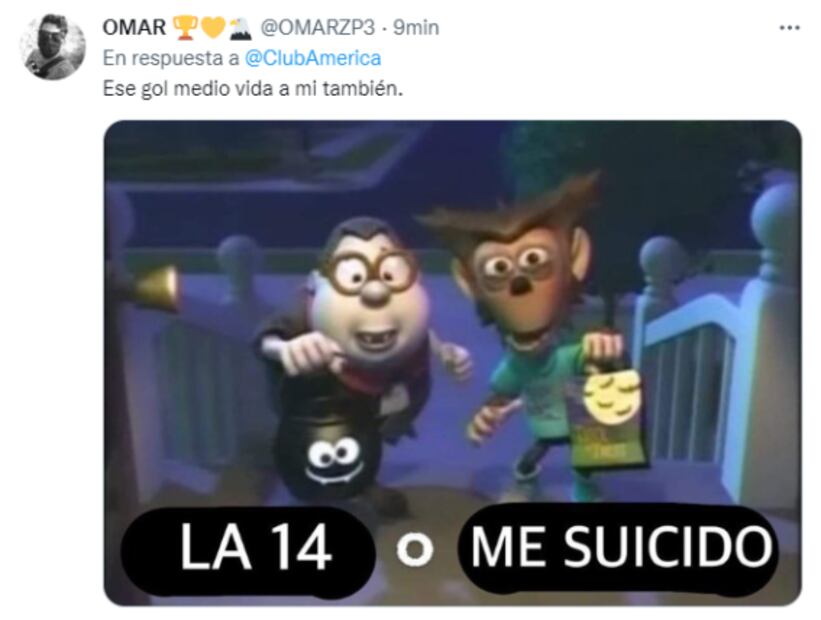
Task: Click the spiky-haired boy in green shirt
Action: click(x=529, y=319)
